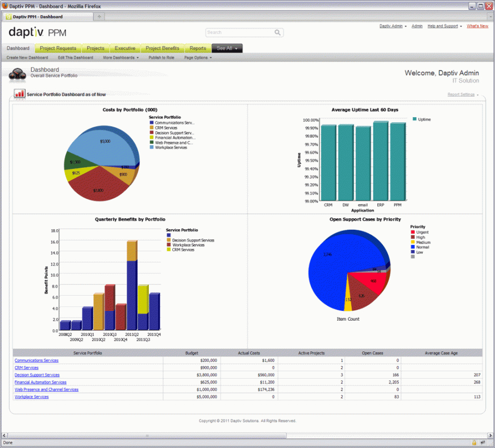This screenshot has height=448, width=495.
Task: Click the Firefox icon in title bar
Action: tap(5, 6)
